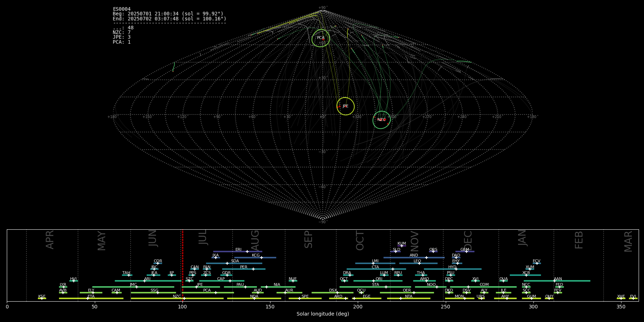The height and width of the screenshot is (322, 644).
Task: Click the ETA shower label on timeline
Action: (91, 297)
